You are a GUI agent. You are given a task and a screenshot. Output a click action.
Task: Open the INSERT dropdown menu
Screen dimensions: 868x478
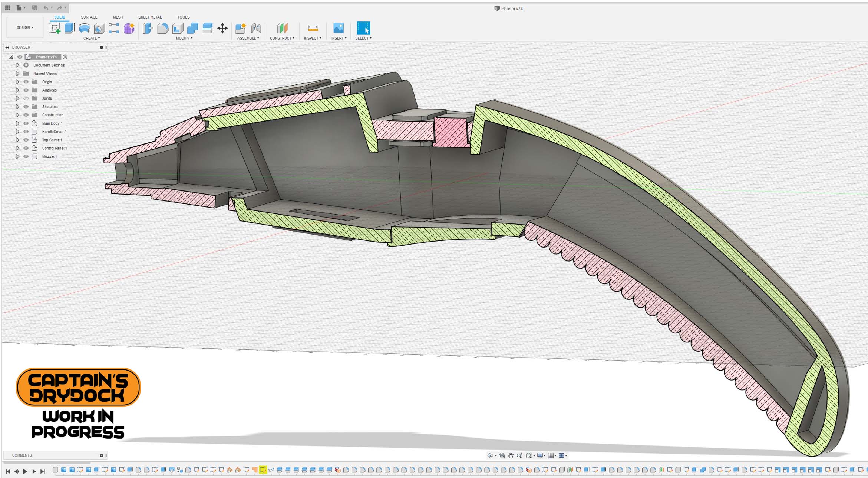coord(339,38)
